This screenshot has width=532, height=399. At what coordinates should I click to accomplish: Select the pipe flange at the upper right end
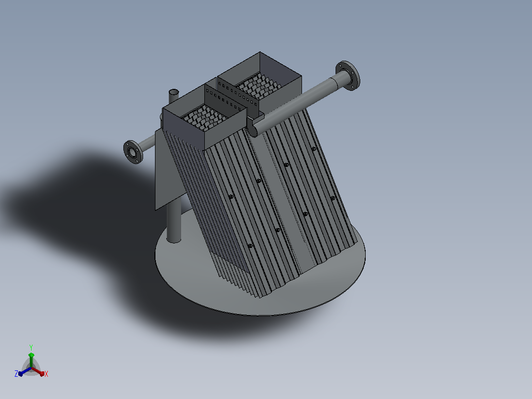(348, 76)
